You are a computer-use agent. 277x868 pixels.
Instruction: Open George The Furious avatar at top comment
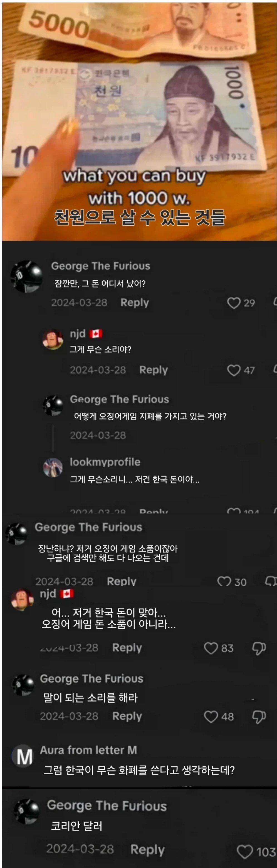26,276
